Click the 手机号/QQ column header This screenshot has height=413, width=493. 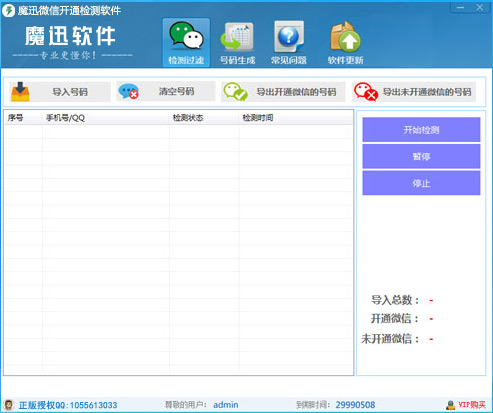pyautogui.click(x=106, y=118)
